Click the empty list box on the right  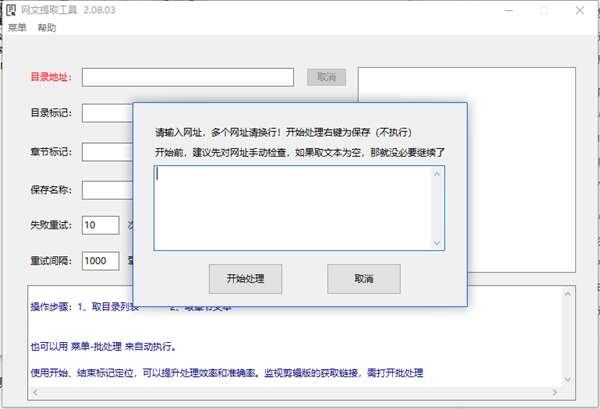coord(467,170)
